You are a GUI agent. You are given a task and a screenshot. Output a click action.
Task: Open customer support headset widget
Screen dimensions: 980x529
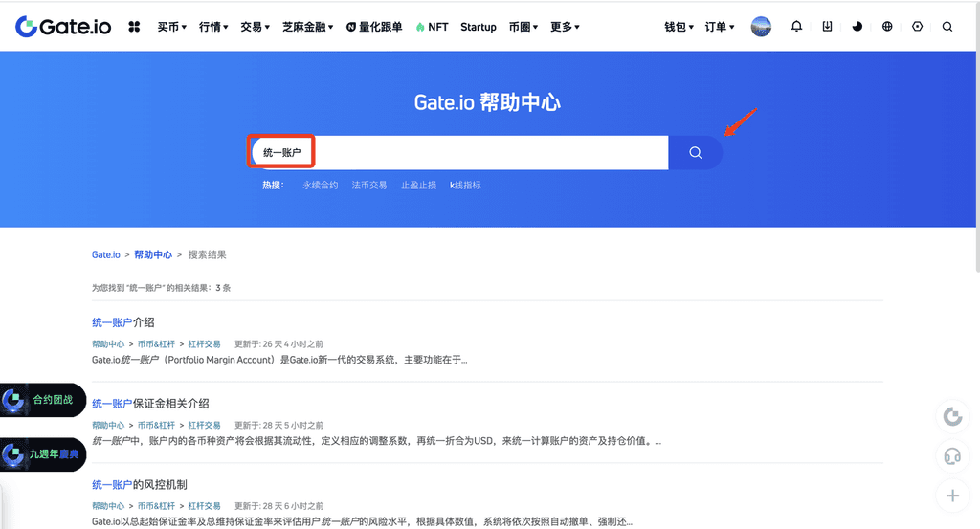952,456
